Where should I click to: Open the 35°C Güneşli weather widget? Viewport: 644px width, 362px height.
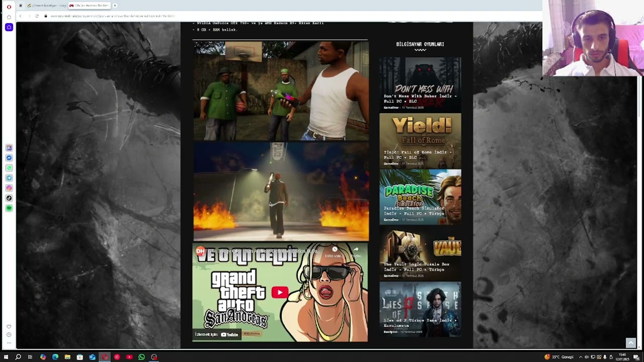(x=559, y=357)
